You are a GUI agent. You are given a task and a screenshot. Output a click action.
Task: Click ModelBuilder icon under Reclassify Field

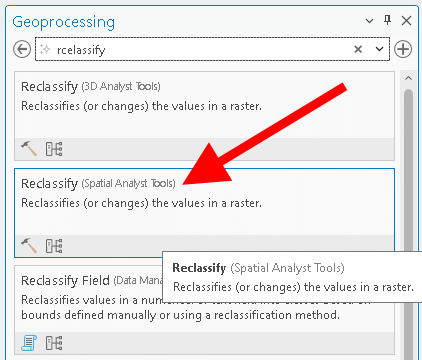click(54, 343)
